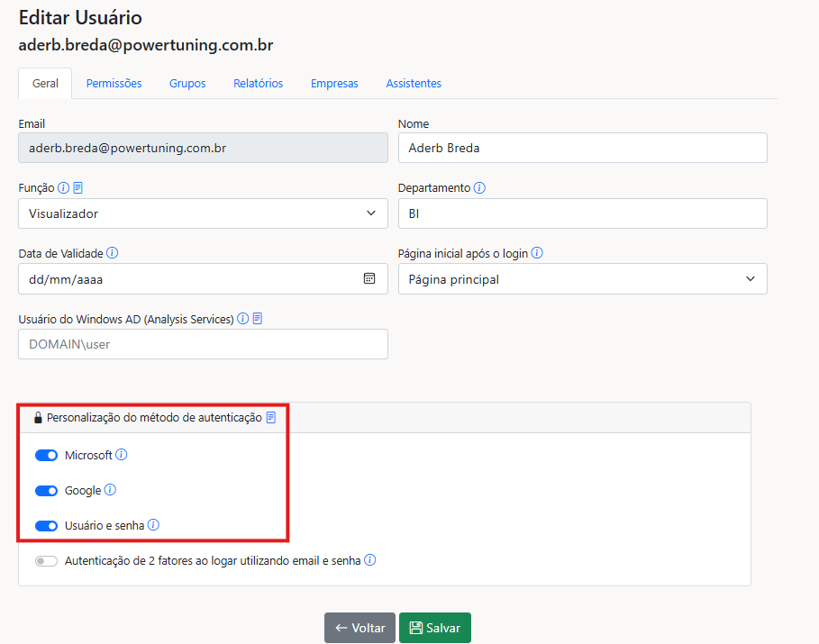Image resolution: width=819 pixels, height=644 pixels.
Task: Click the info icon next to Google
Action: [x=110, y=490]
